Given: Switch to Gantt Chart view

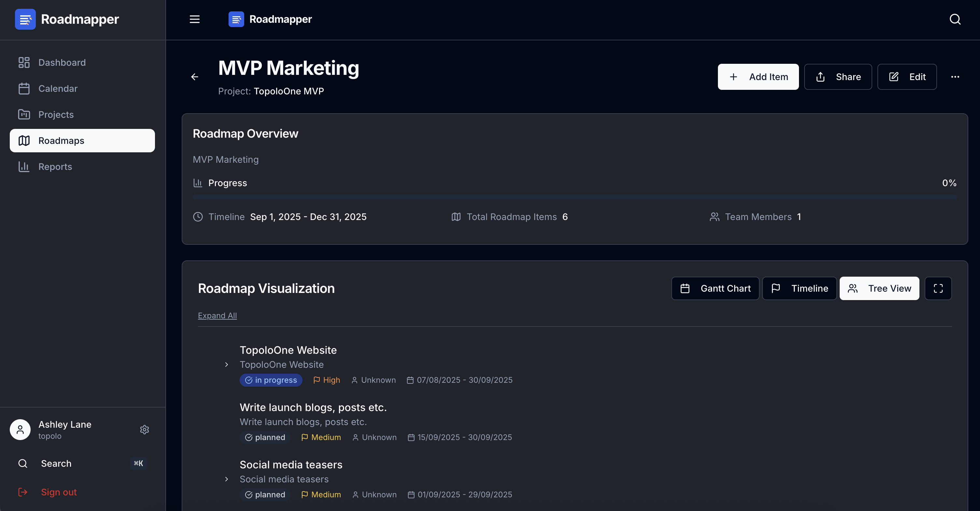Looking at the screenshot, I should click(x=715, y=289).
